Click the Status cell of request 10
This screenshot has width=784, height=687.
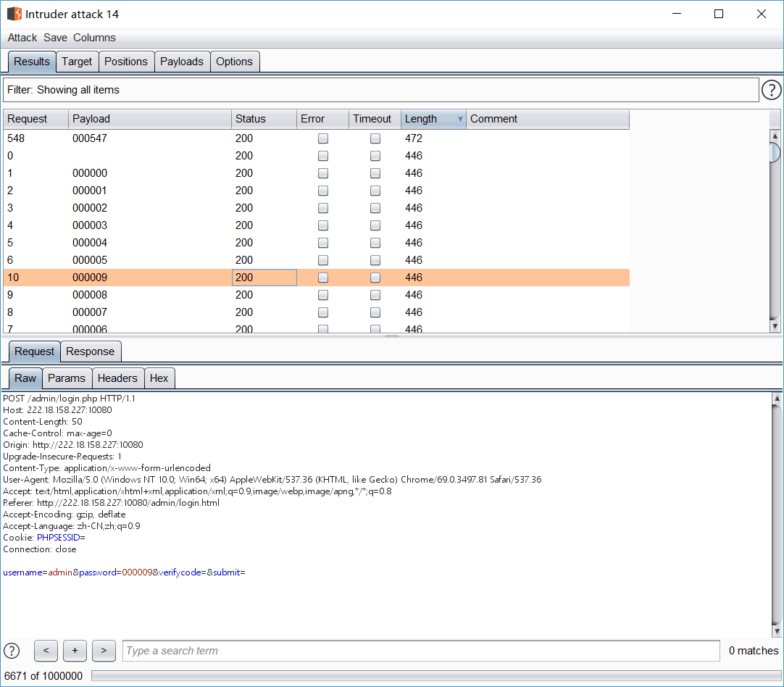pos(264,278)
